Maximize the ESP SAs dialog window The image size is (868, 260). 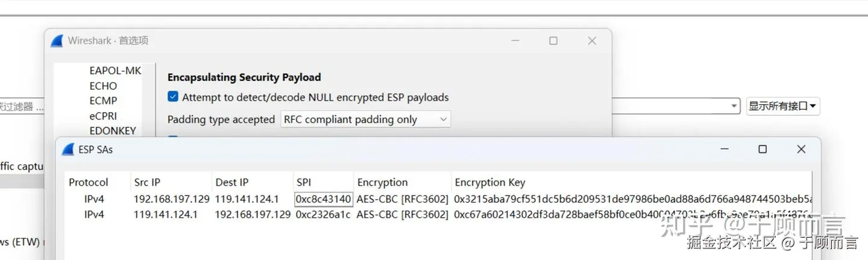[763, 149]
